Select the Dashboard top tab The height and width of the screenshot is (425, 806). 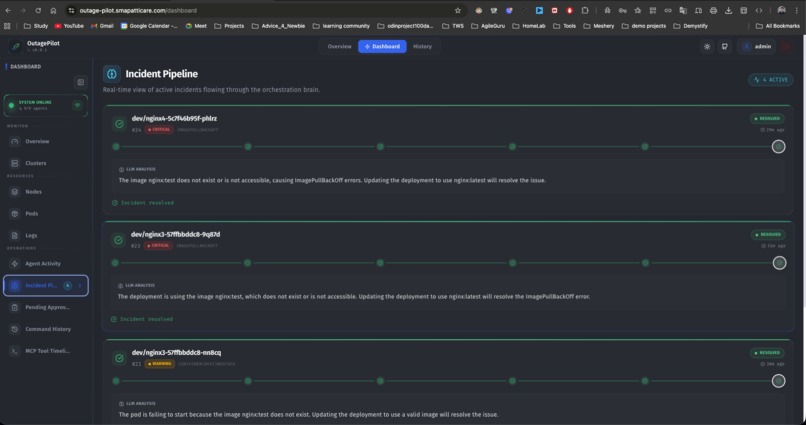(x=382, y=46)
